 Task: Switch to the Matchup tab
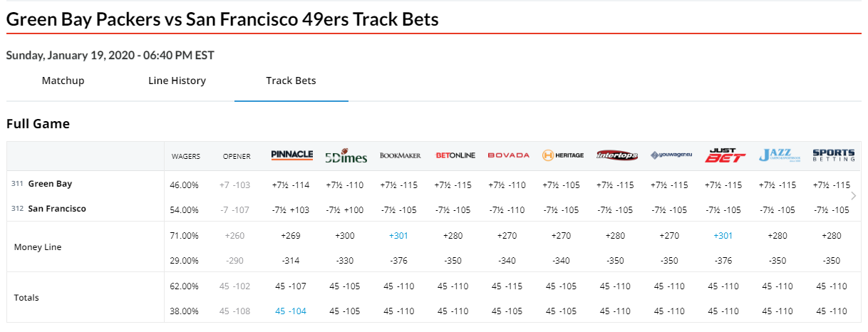[63, 81]
